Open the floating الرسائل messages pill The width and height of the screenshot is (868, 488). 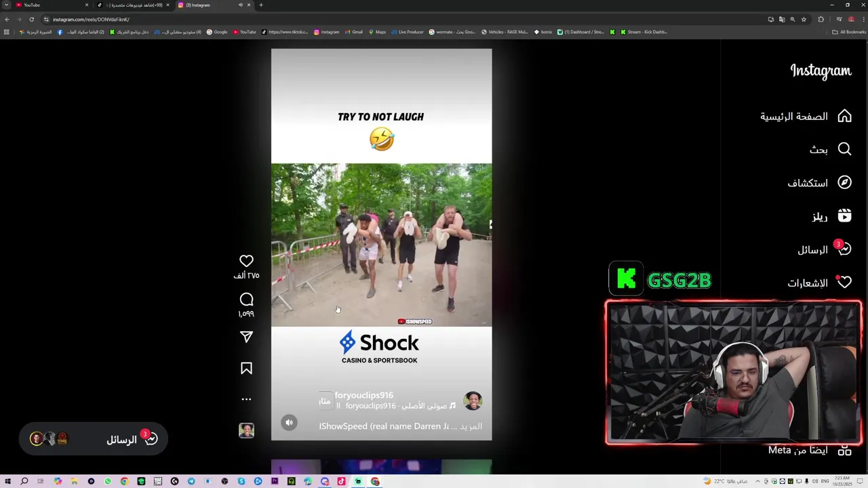(x=94, y=439)
